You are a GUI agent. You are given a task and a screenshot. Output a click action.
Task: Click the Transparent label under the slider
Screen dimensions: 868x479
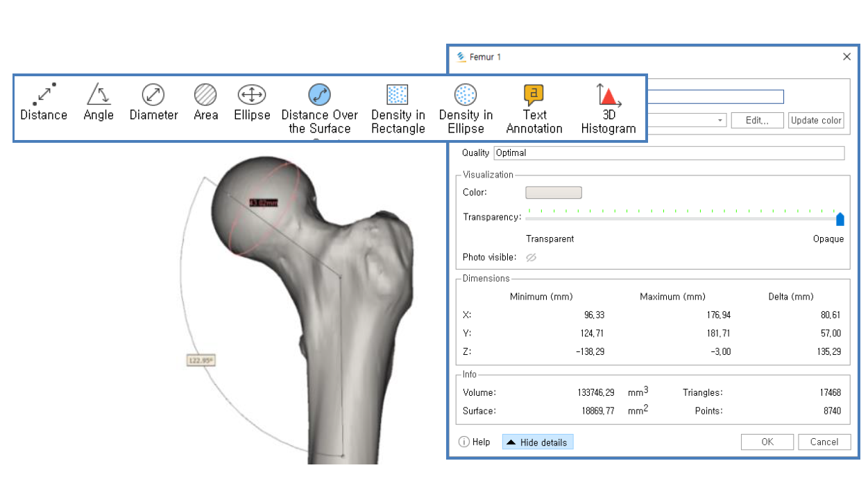tap(550, 239)
